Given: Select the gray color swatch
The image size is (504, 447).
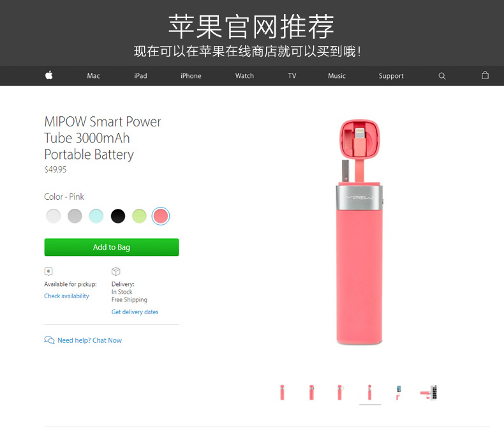Looking at the screenshot, I should [75, 216].
